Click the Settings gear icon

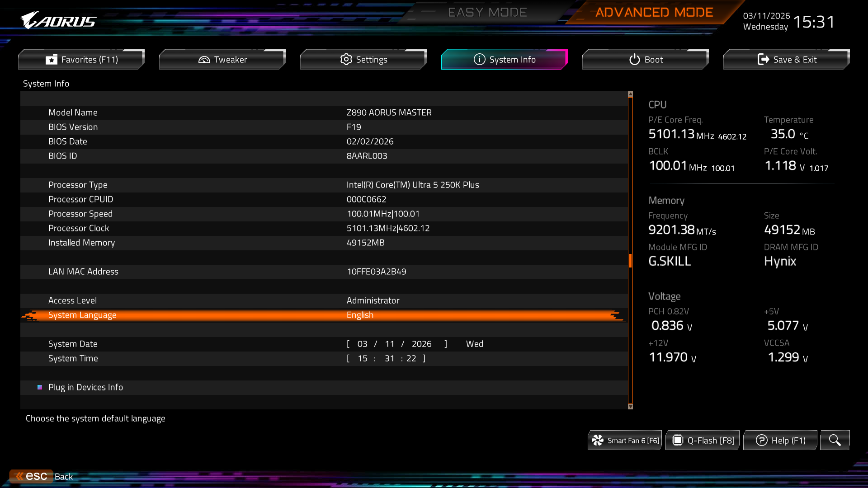click(346, 60)
